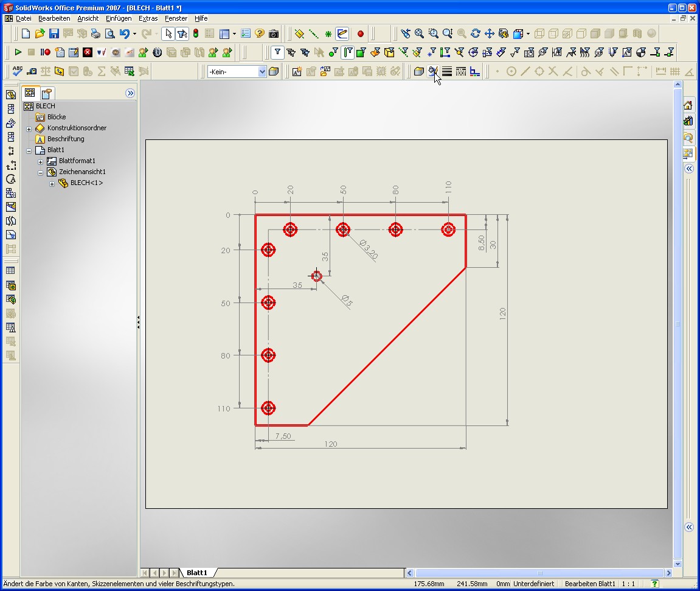
Task: Click the Pan view arrows icon
Action: click(x=490, y=33)
